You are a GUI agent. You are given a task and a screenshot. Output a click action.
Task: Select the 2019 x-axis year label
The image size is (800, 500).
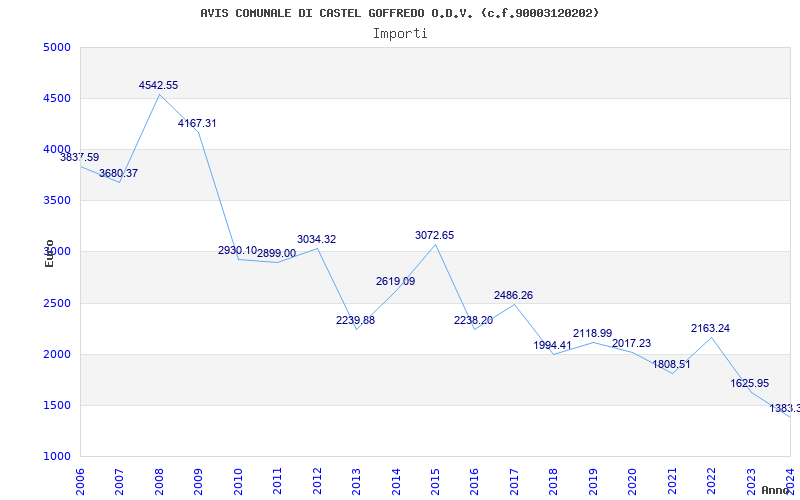tap(593, 481)
